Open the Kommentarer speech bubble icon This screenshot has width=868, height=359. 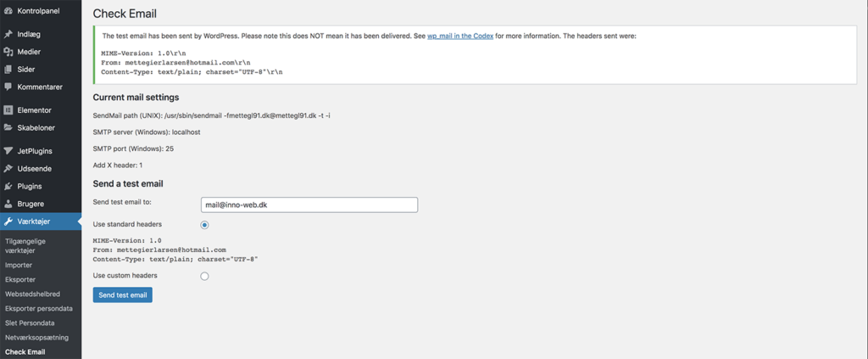(x=8, y=87)
